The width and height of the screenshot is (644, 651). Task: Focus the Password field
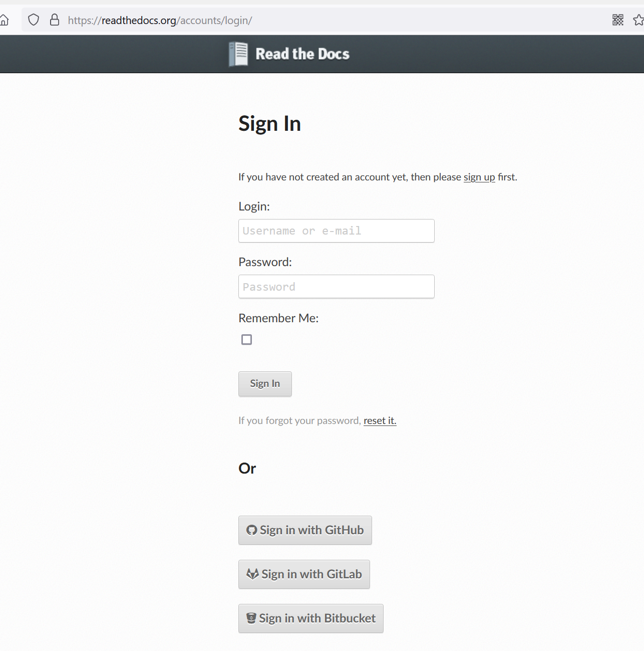click(x=337, y=287)
